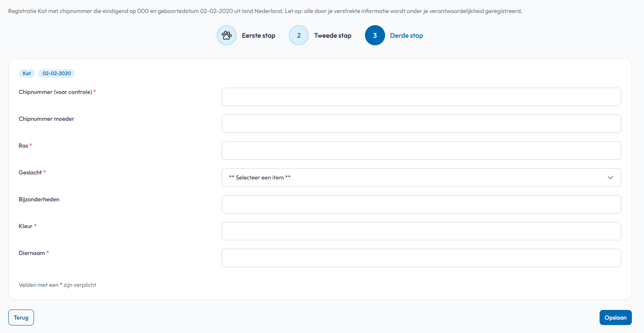
Task: Click the Bijzonderheden input box
Action: tap(421, 204)
